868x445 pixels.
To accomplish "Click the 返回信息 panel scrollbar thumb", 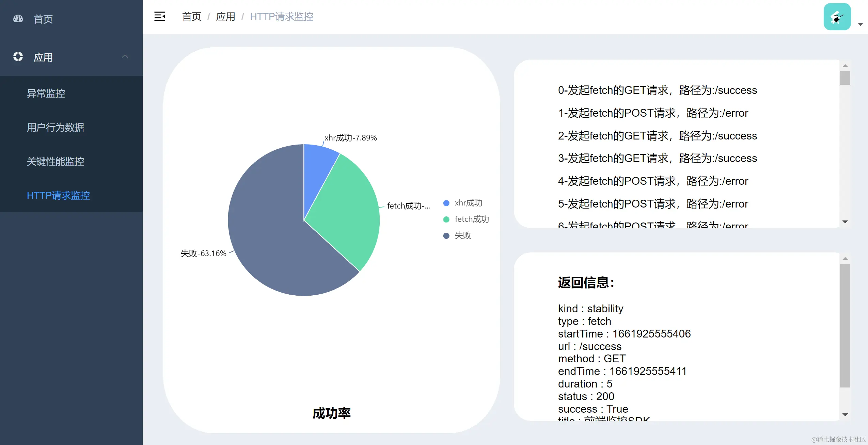I will [845, 325].
